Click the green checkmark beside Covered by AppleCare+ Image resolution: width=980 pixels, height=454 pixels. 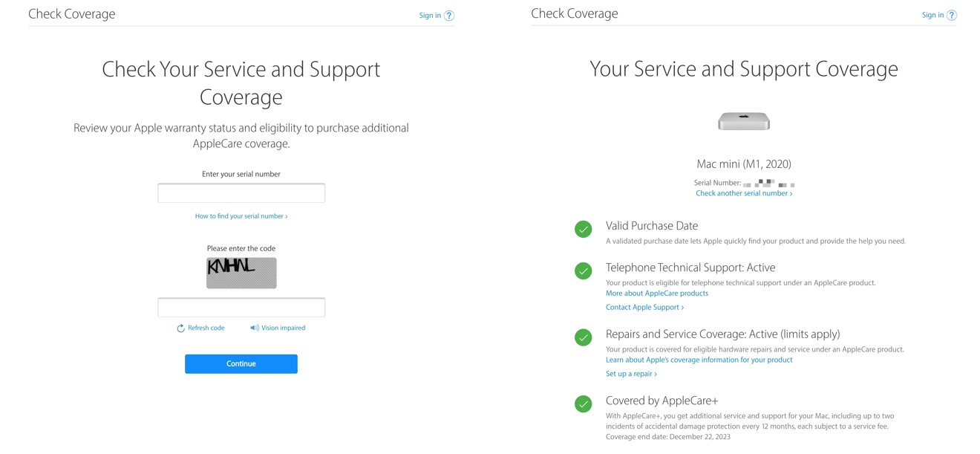(x=584, y=404)
